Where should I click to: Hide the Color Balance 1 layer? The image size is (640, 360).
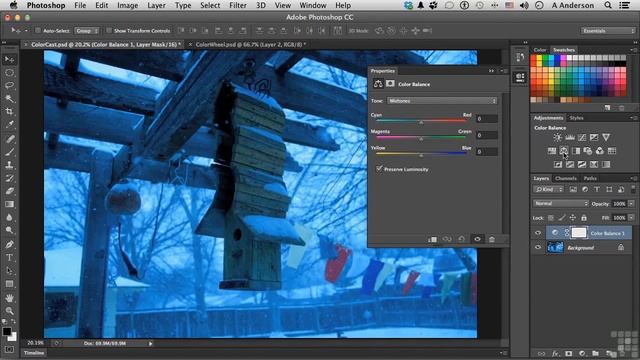click(x=538, y=233)
